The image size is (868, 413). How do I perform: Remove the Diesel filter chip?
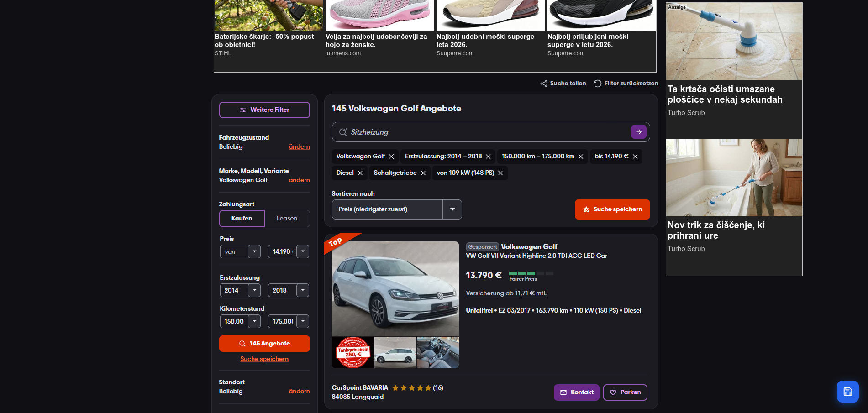click(x=360, y=173)
